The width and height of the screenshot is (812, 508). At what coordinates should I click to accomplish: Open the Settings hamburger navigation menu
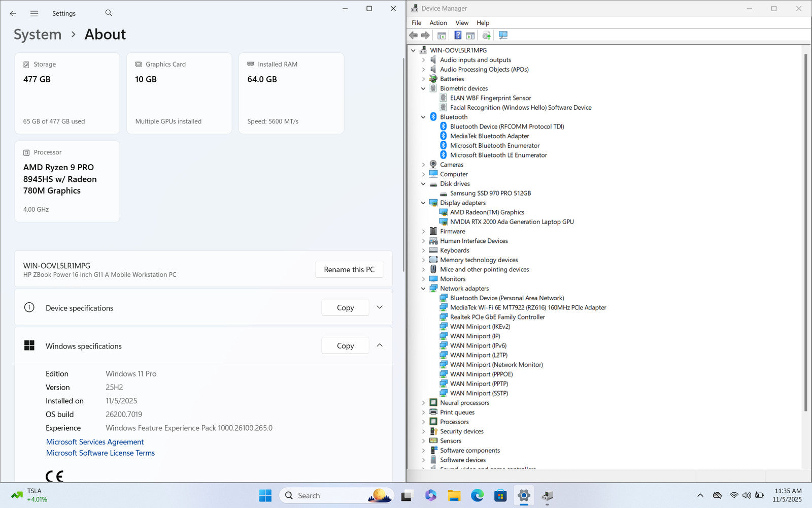[34, 14]
